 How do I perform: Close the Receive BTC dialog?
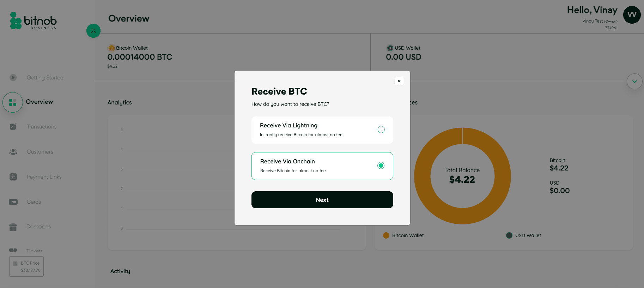[399, 81]
